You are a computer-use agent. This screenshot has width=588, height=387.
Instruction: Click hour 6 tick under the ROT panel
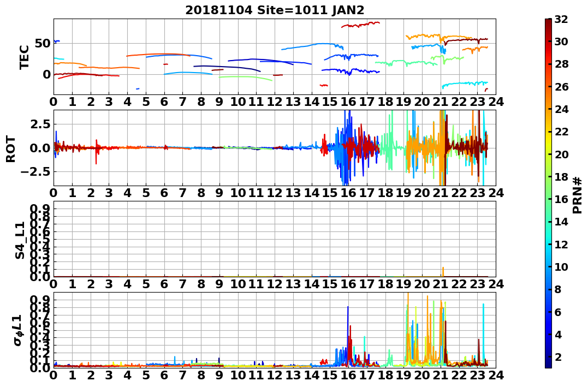point(164,193)
